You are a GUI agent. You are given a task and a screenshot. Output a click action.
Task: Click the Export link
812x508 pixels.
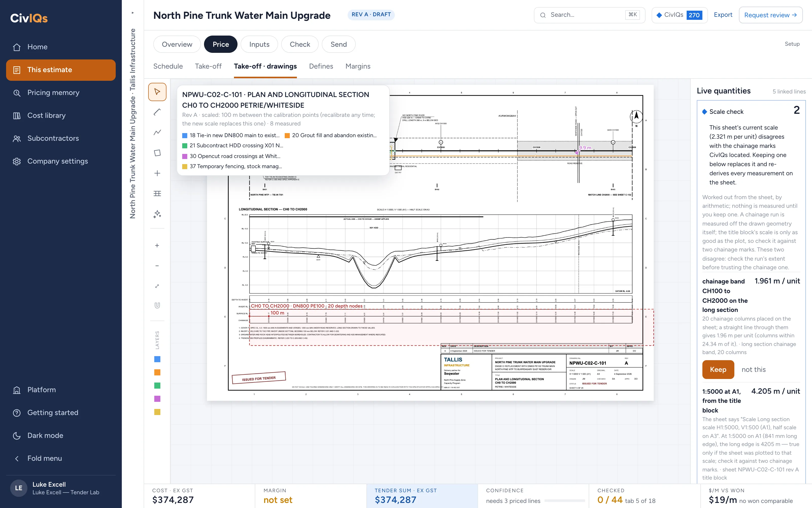(x=723, y=15)
